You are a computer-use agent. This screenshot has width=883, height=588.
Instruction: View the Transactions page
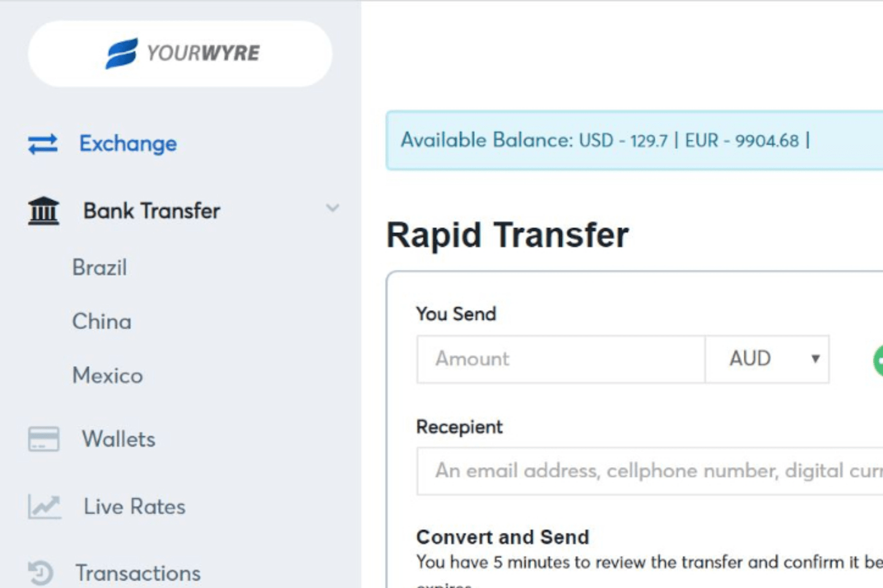[x=138, y=573]
